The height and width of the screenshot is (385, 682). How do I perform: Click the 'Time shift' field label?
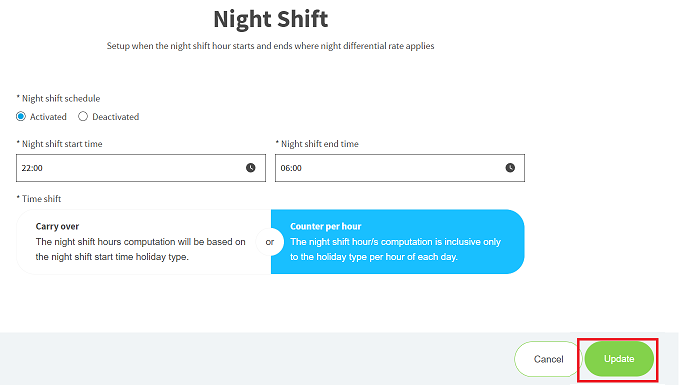click(39, 199)
